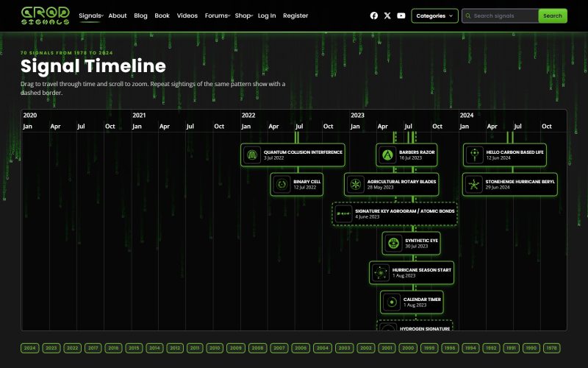Open the Stonehenge Hurricane Beryl card title
The height and width of the screenshot is (368, 588).
click(x=520, y=181)
